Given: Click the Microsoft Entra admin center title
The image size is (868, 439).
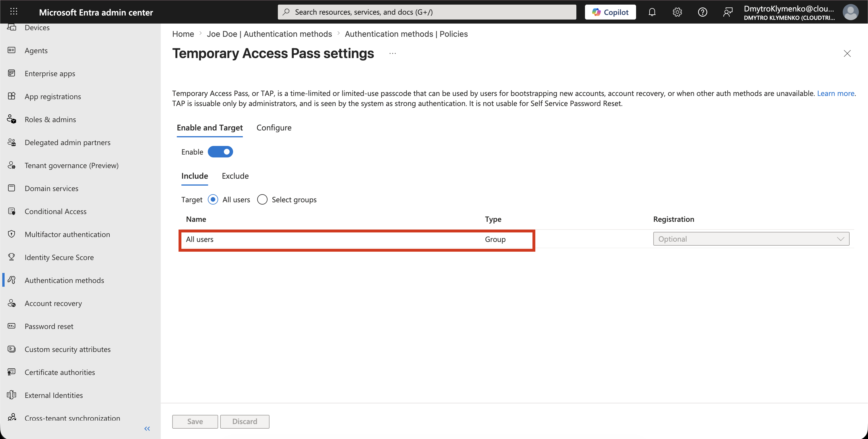Looking at the screenshot, I should point(96,12).
